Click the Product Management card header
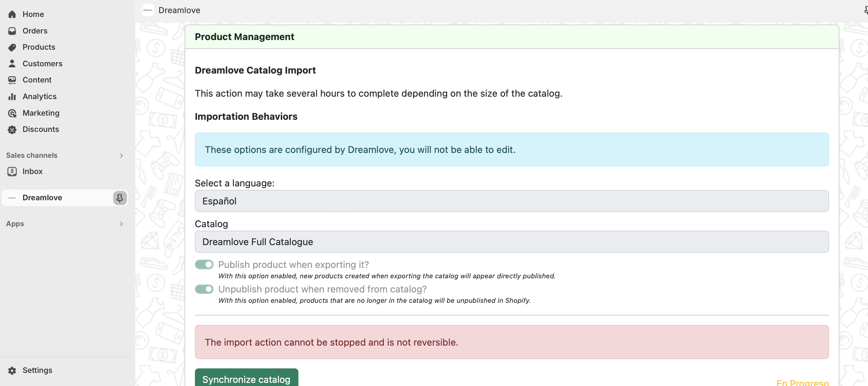 pos(512,37)
